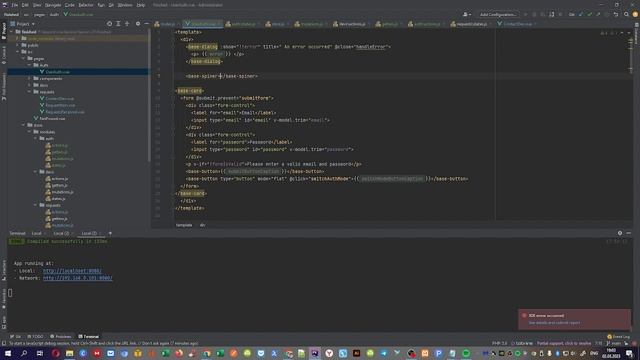
Task: Open localhost link in terminal
Action: pos(72,271)
